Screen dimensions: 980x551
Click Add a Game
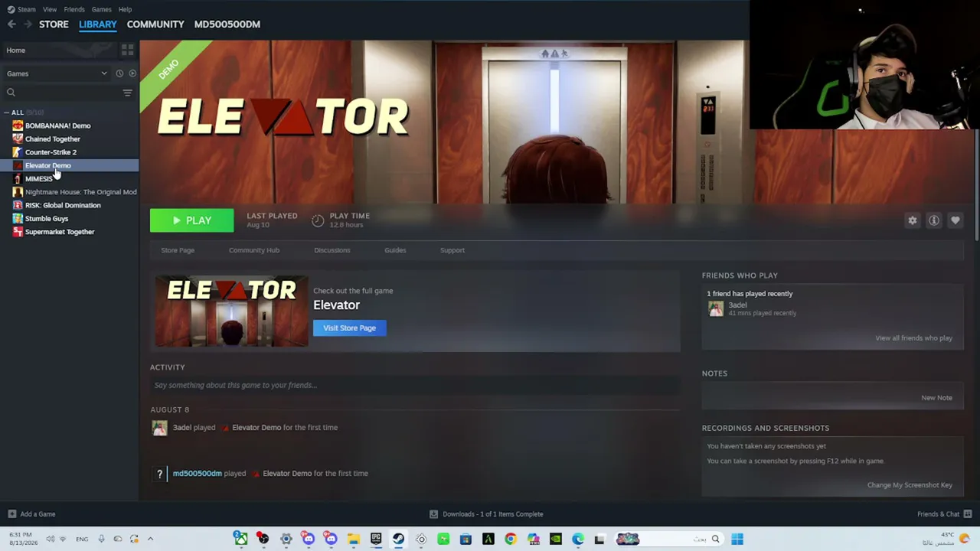click(x=32, y=514)
